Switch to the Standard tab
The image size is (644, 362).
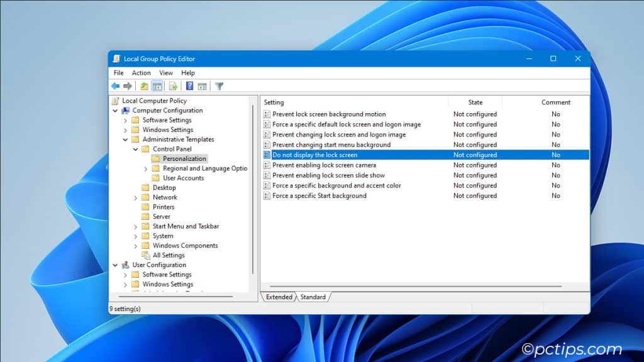pos(313,297)
